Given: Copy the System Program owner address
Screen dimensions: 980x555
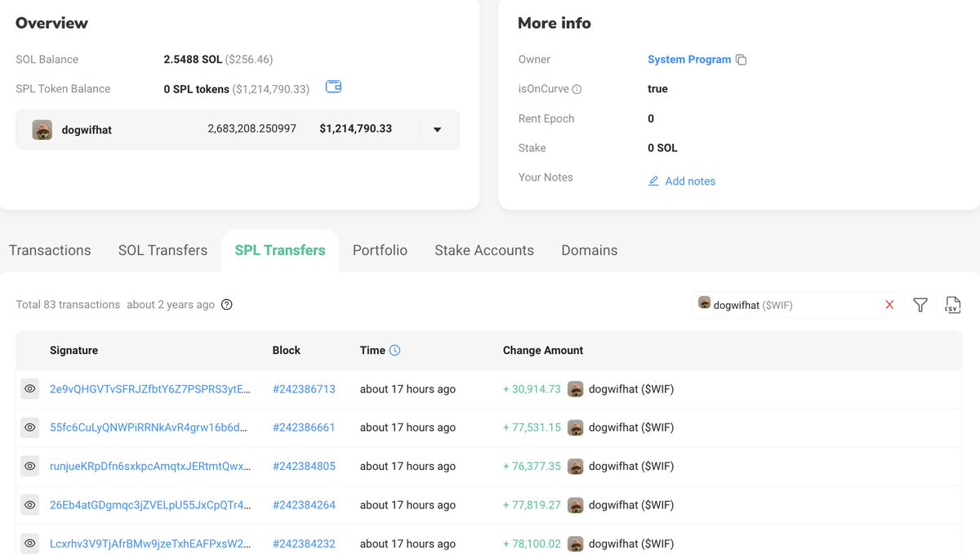Looking at the screenshot, I should (x=741, y=60).
